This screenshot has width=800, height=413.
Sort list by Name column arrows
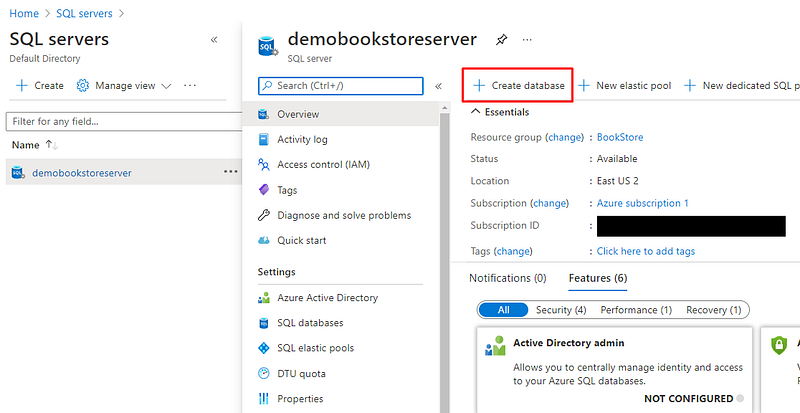tap(52, 145)
